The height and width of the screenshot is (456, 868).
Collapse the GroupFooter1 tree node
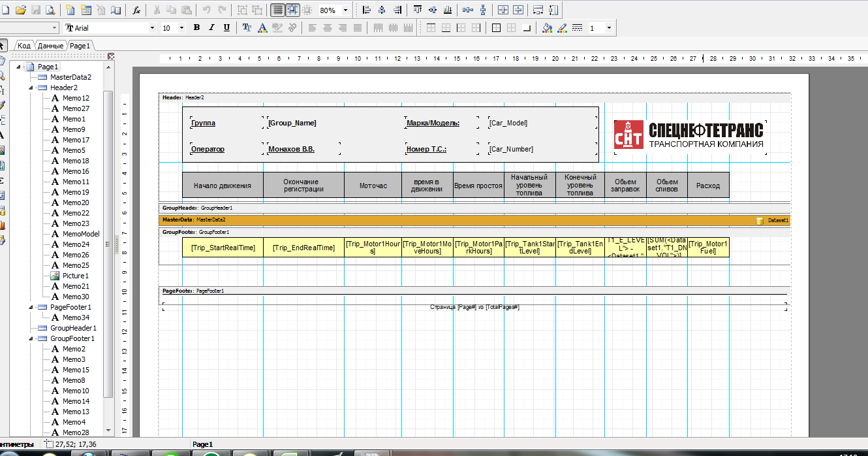click(x=30, y=338)
